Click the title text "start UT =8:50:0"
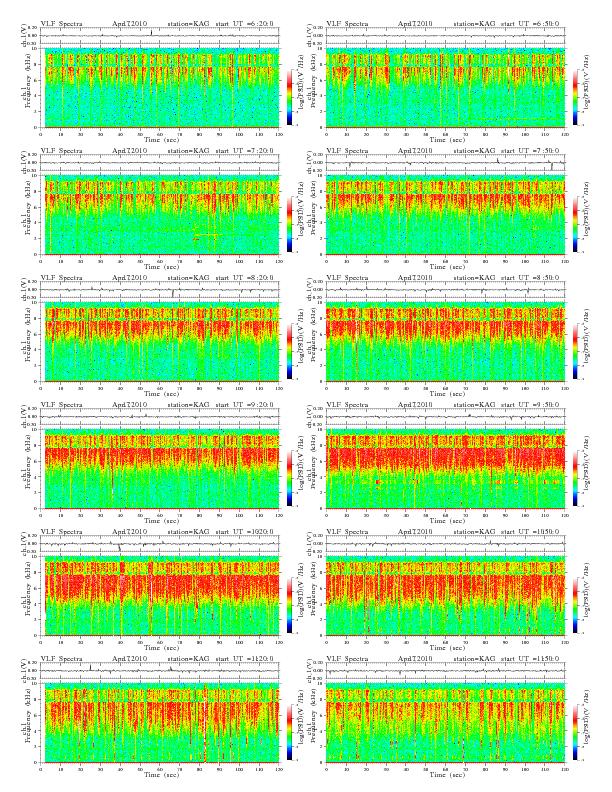This screenshot has width=612, height=792. point(530,278)
